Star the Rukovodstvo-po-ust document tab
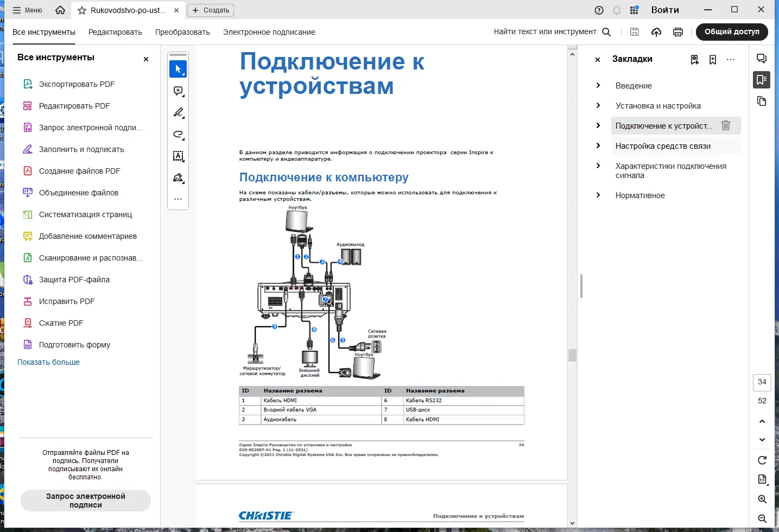This screenshot has width=779, height=532. pyautogui.click(x=82, y=10)
